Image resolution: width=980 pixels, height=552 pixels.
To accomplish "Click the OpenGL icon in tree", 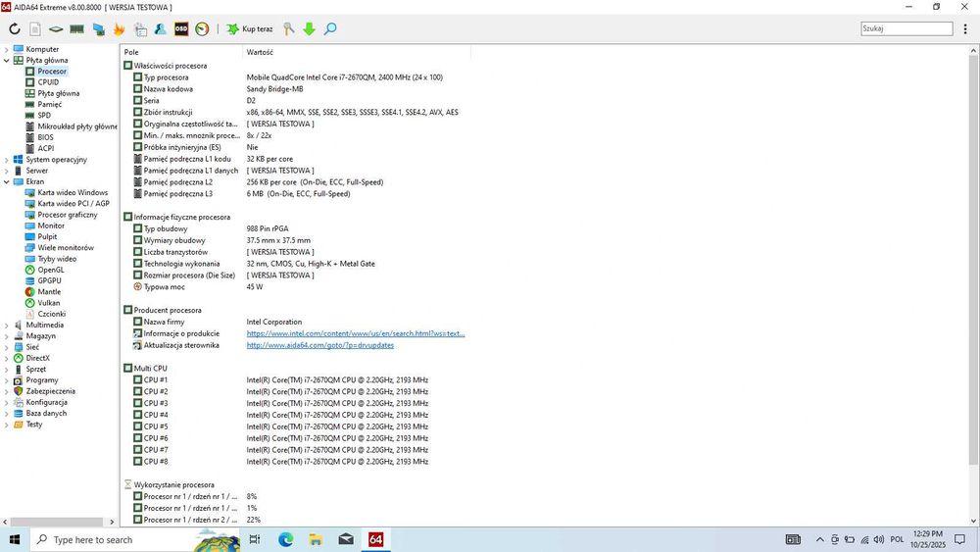I will [x=29, y=270].
